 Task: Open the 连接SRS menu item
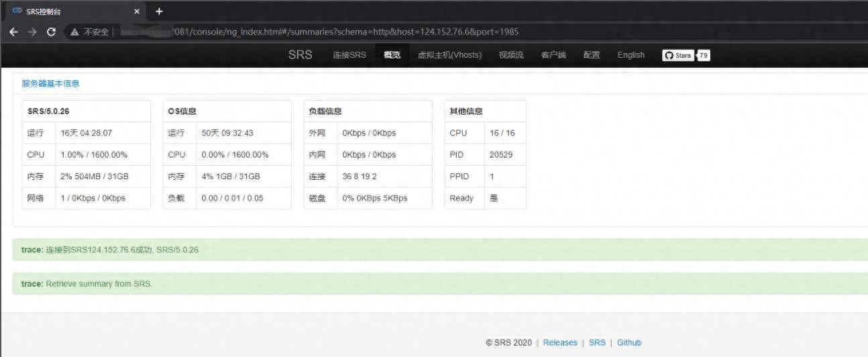point(349,55)
